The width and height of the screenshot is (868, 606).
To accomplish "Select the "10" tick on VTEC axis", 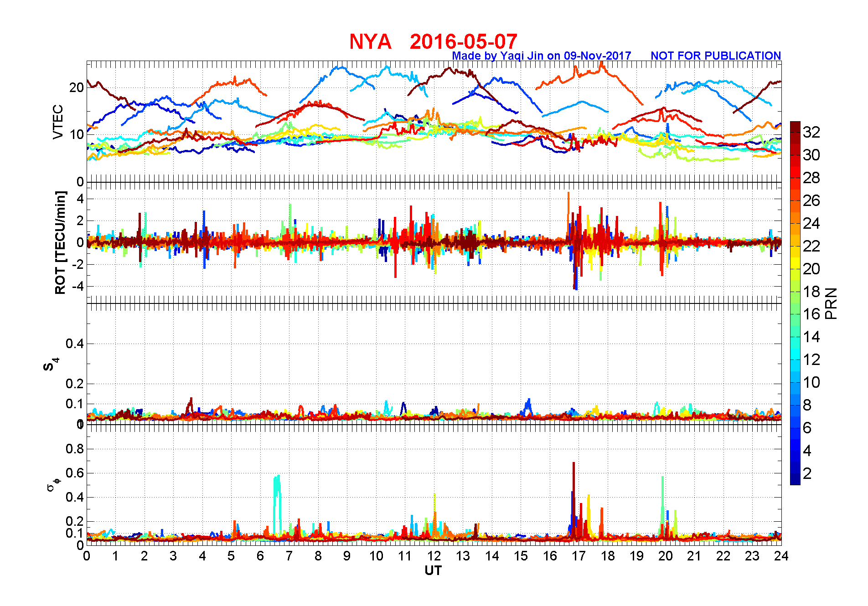I will (x=77, y=134).
